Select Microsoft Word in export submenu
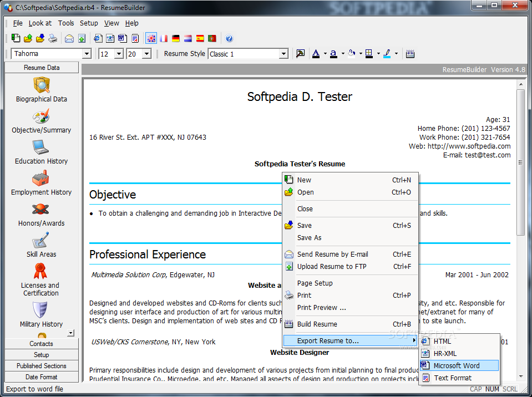 [x=459, y=365]
